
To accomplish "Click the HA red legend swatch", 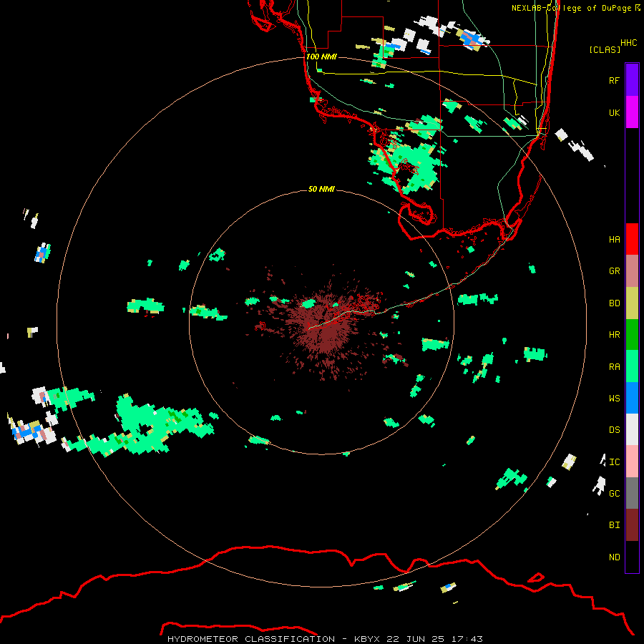I will pyautogui.click(x=632, y=239).
